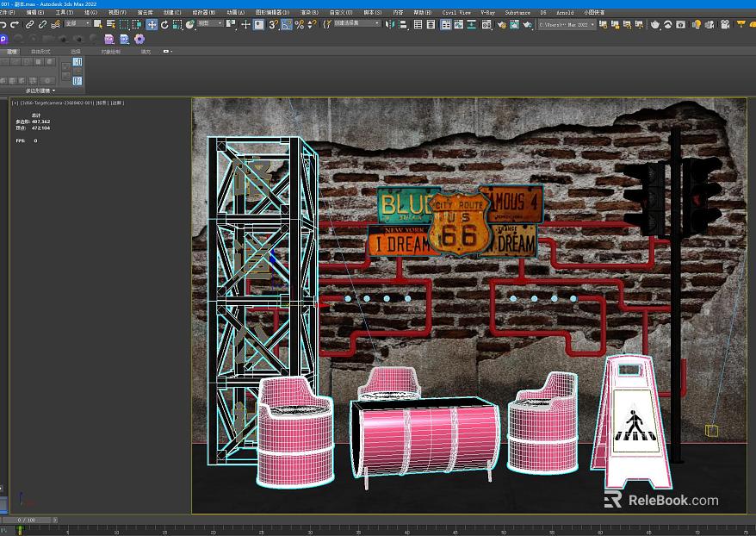Activate the Select and Move tool

point(152,24)
